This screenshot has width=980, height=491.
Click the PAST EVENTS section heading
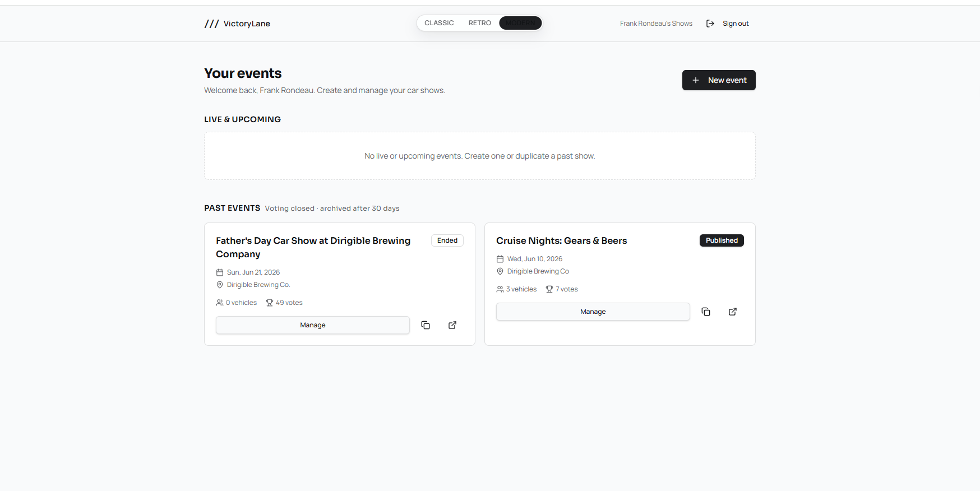coord(232,208)
